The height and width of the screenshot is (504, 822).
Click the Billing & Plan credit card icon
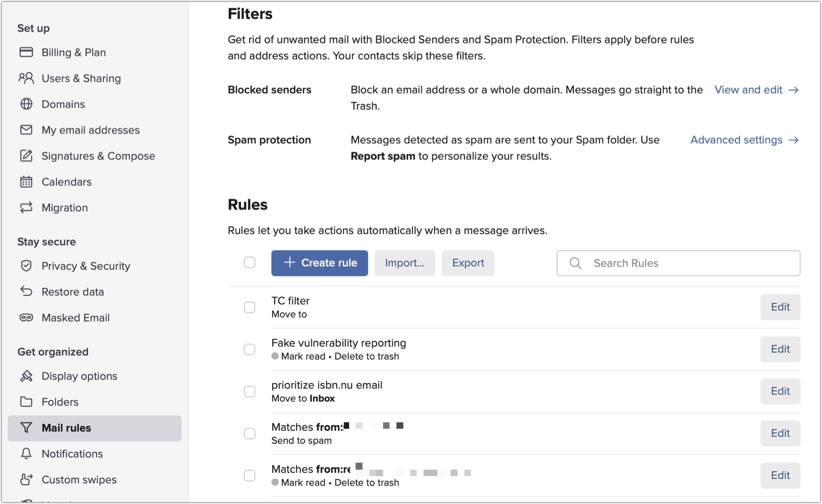coord(26,52)
